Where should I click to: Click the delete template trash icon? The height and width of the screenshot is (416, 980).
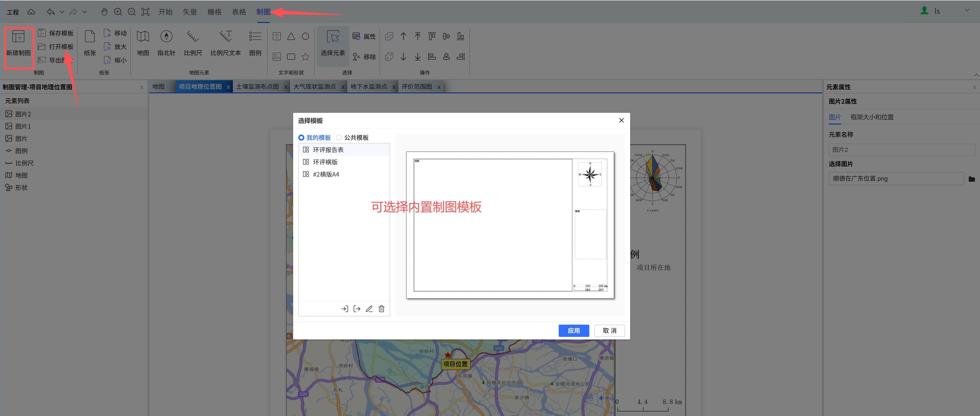(x=381, y=309)
